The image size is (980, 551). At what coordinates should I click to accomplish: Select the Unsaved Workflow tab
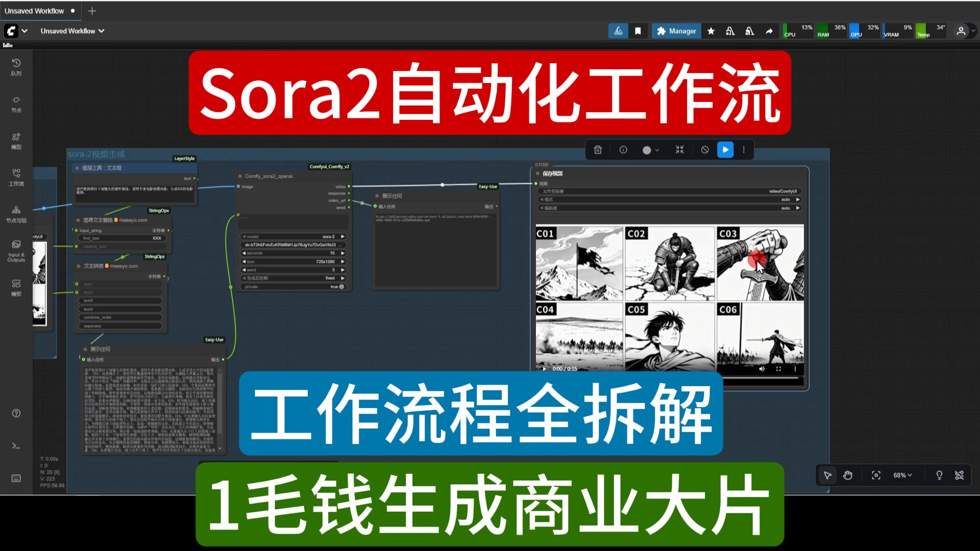pos(34,10)
